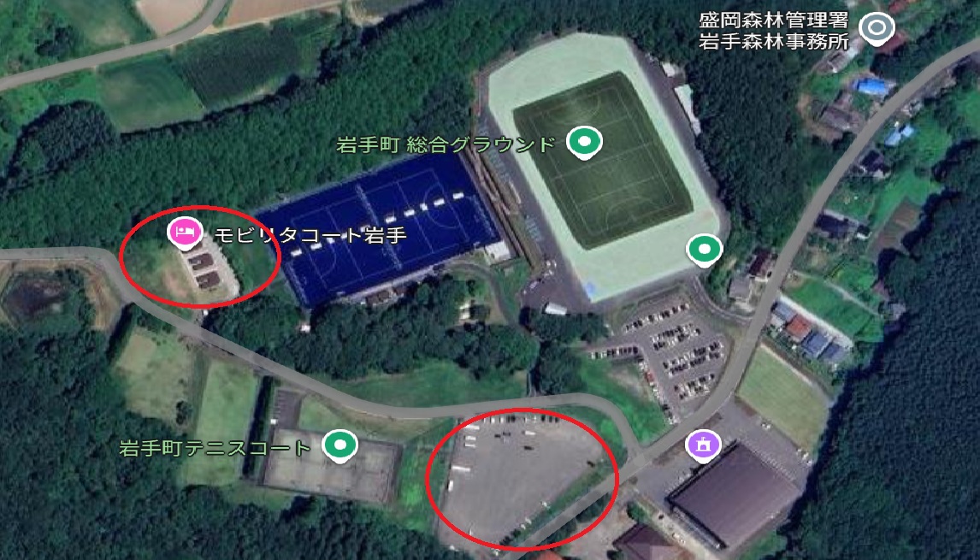Click the purple landmark pin near the brown-roofed building
The image size is (980, 560).
[703, 446]
